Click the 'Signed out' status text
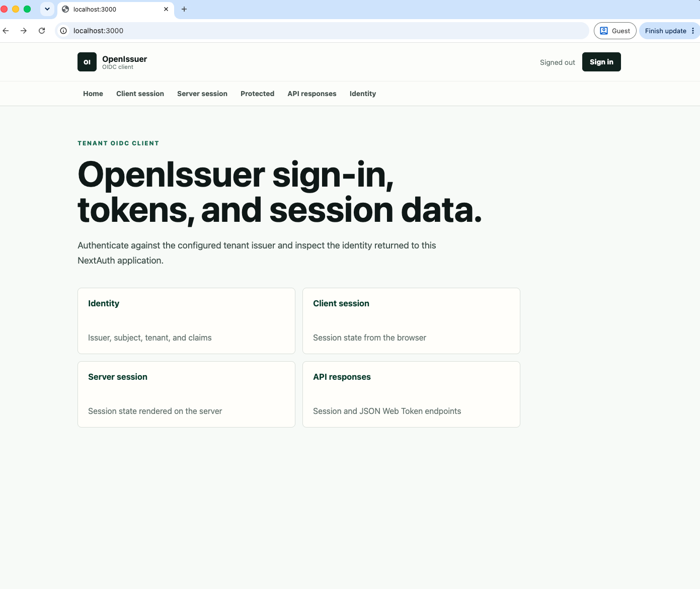This screenshot has width=700, height=589. (557, 62)
